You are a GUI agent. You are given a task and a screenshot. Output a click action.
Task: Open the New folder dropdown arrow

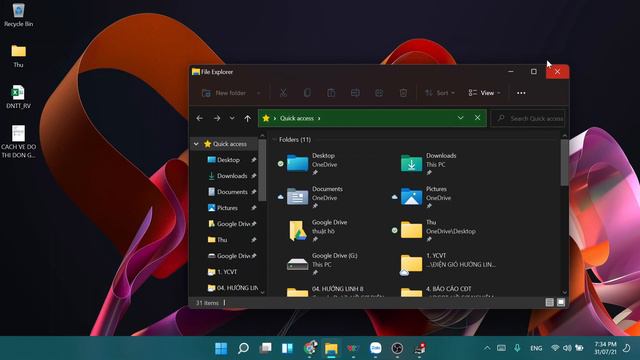click(258, 93)
